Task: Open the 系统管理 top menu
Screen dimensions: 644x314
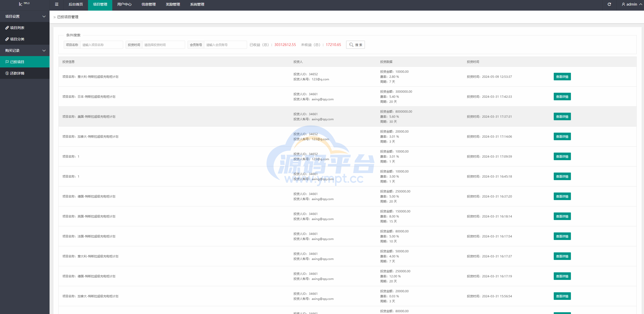Action: (197, 4)
